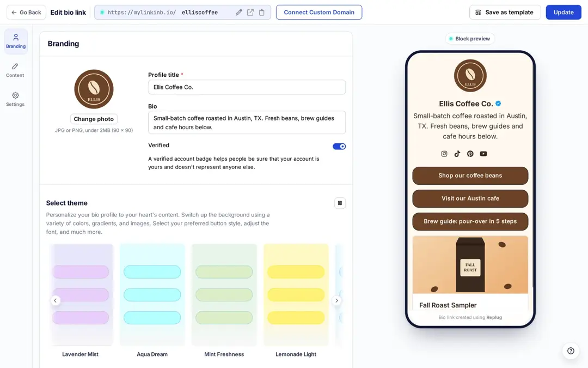Click the Block preview label
The width and height of the screenshot is (588, 368).
470,39
